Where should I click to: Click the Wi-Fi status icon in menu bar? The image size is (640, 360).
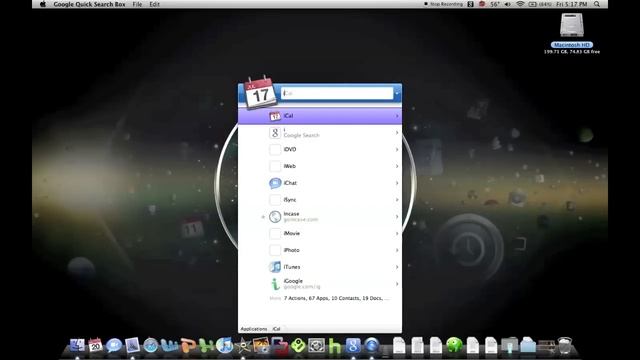(520, 4)
